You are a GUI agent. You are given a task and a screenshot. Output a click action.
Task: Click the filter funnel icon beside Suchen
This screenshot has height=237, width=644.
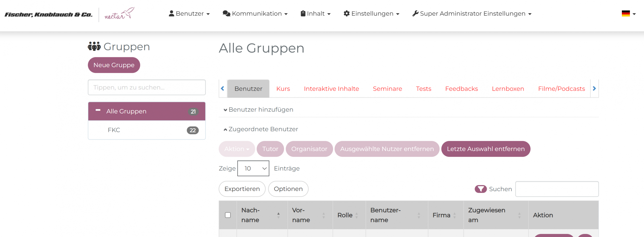480,189
